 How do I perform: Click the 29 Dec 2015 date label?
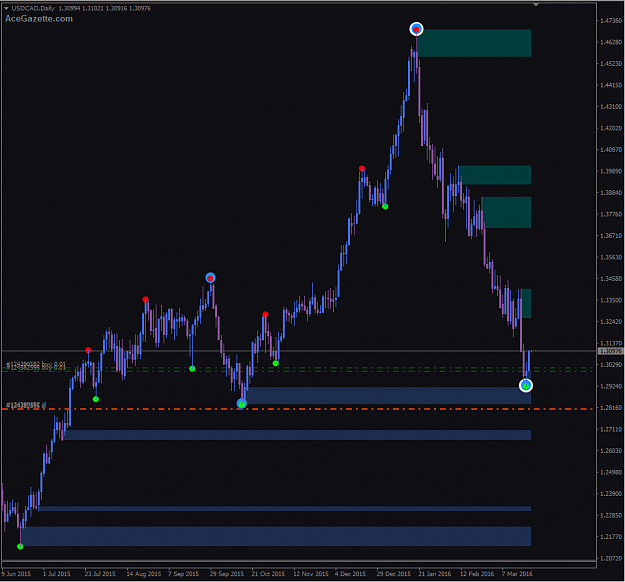(393, 574)
